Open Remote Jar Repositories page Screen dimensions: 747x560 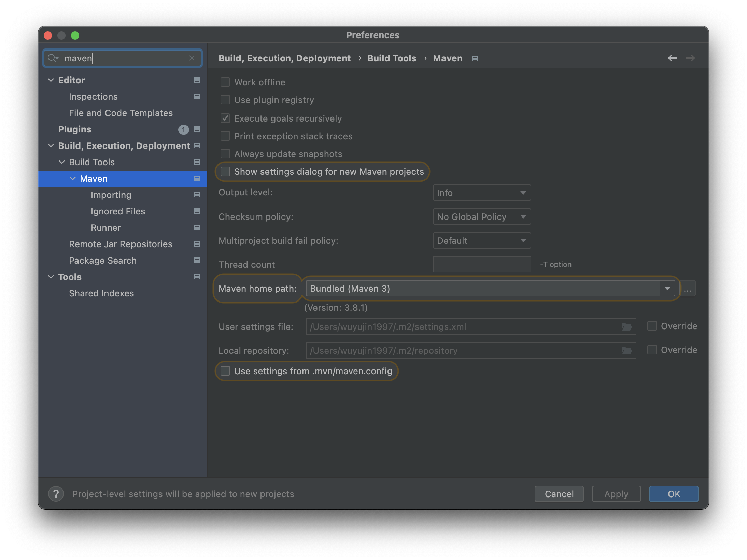(121, 244)
